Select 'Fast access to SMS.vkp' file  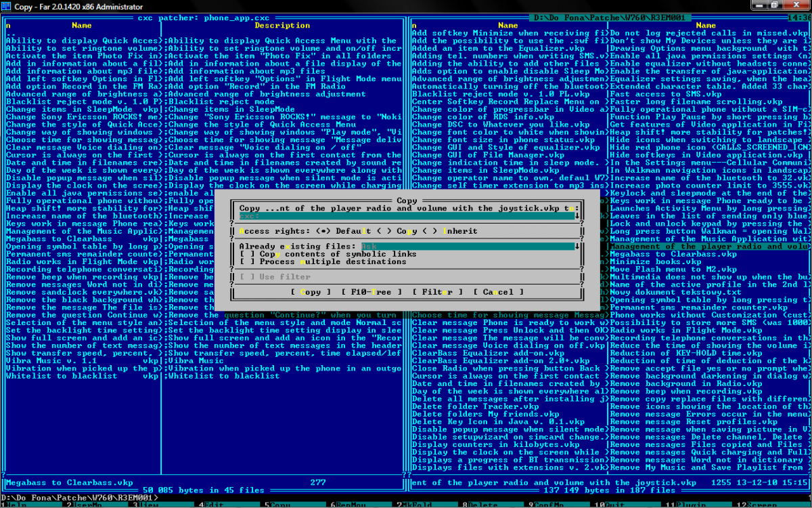click(x=708, y=94)
